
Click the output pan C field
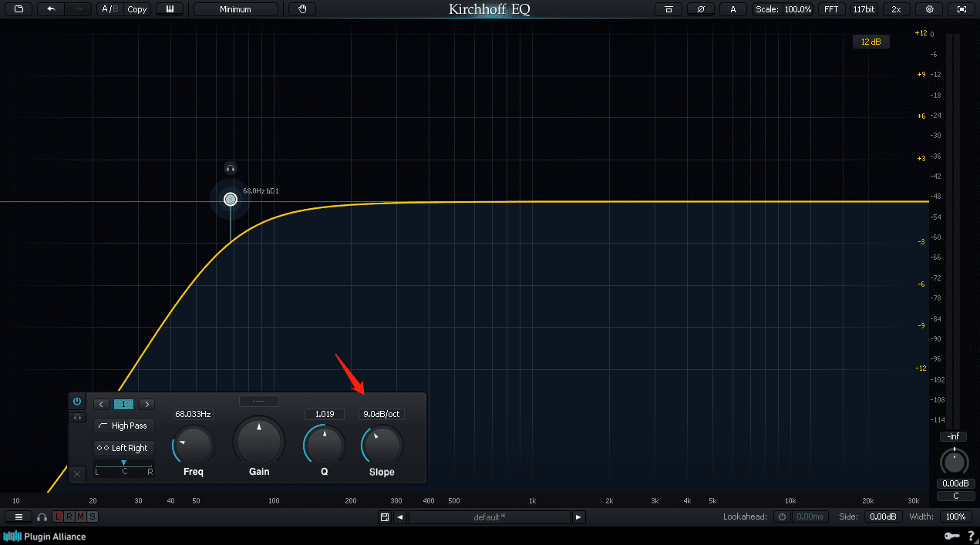(955, 496)
